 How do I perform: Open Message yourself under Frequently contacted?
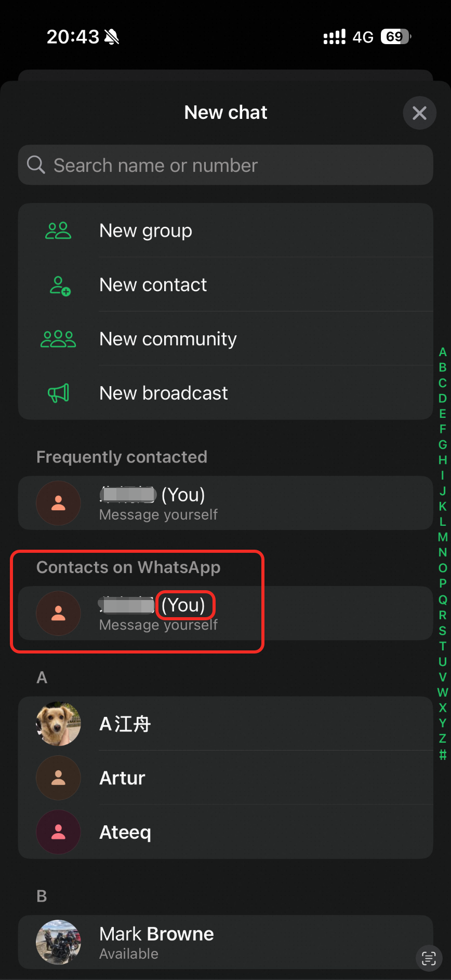[225, 503]
